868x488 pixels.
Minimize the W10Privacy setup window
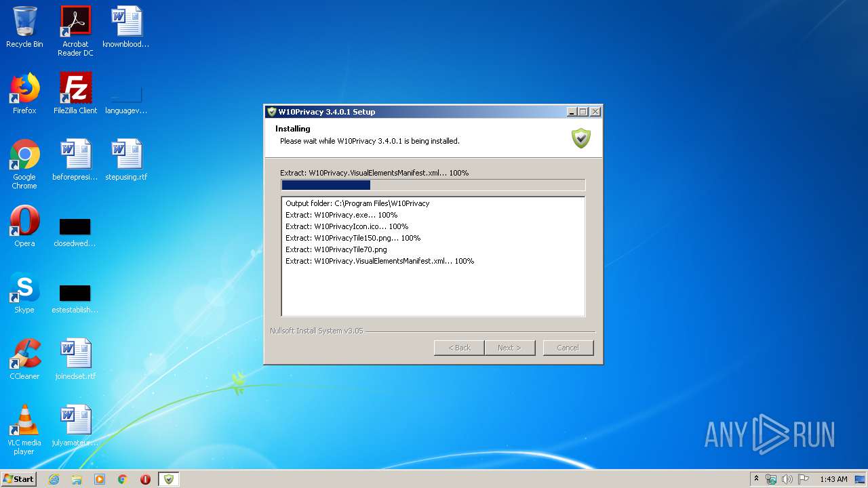pyautogui.click(x=571, y=112)
